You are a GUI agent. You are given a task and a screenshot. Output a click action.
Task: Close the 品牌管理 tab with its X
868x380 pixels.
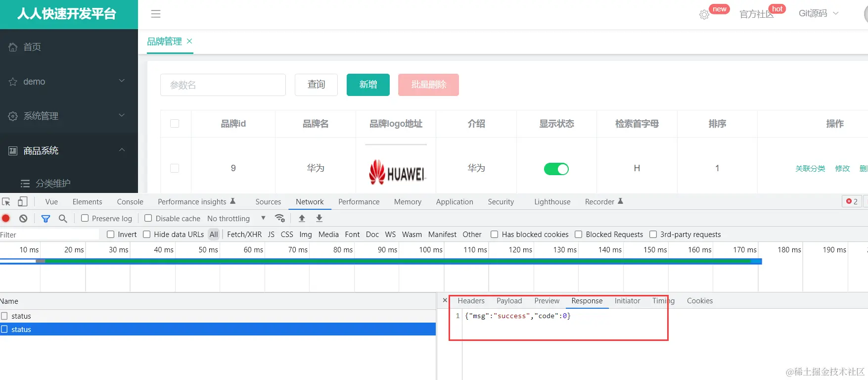[x=189, y=41]
